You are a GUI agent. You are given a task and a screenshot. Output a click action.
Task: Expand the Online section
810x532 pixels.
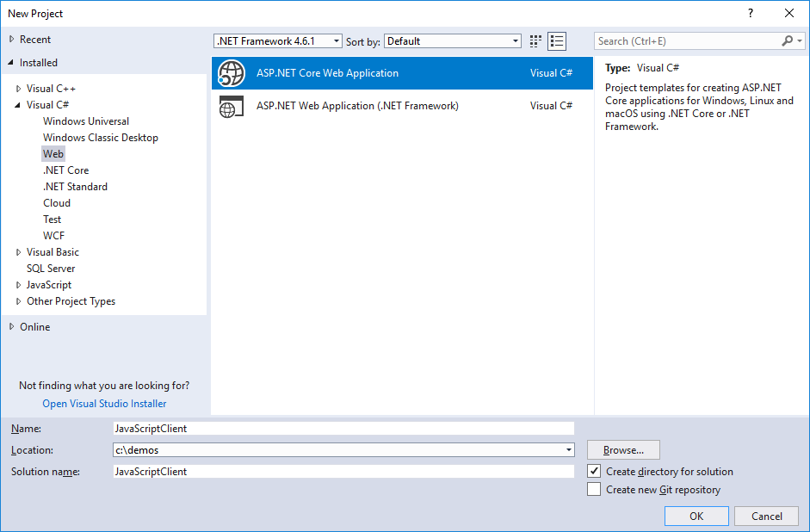pos(11,326)
